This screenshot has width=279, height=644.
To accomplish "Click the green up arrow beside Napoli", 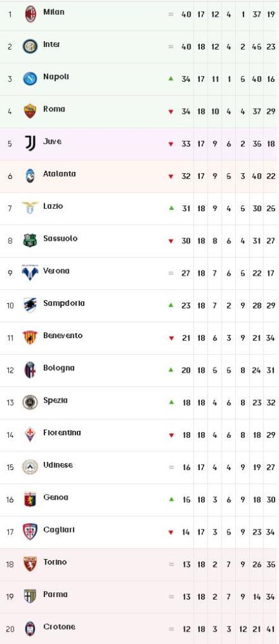I will pos(171,78).
